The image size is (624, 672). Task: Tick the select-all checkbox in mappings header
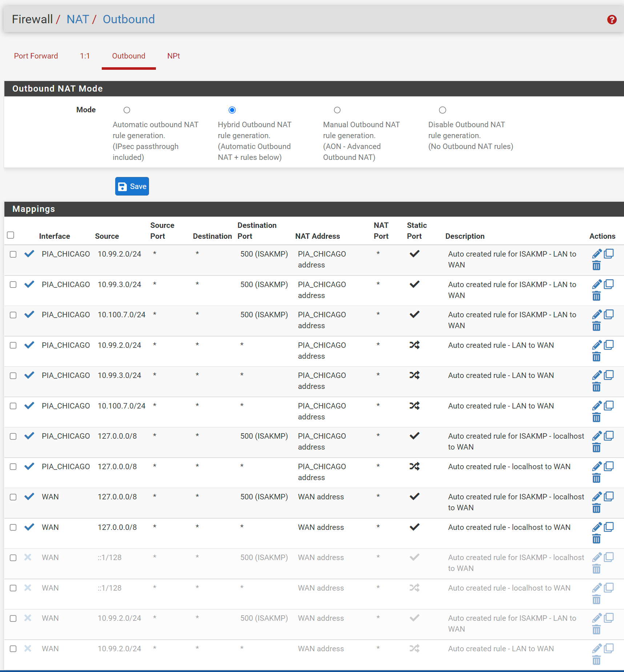click(11, 235)
